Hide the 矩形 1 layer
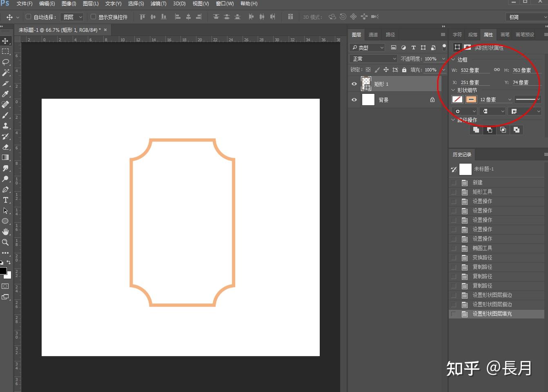548x392 pixels. (354, 84)
